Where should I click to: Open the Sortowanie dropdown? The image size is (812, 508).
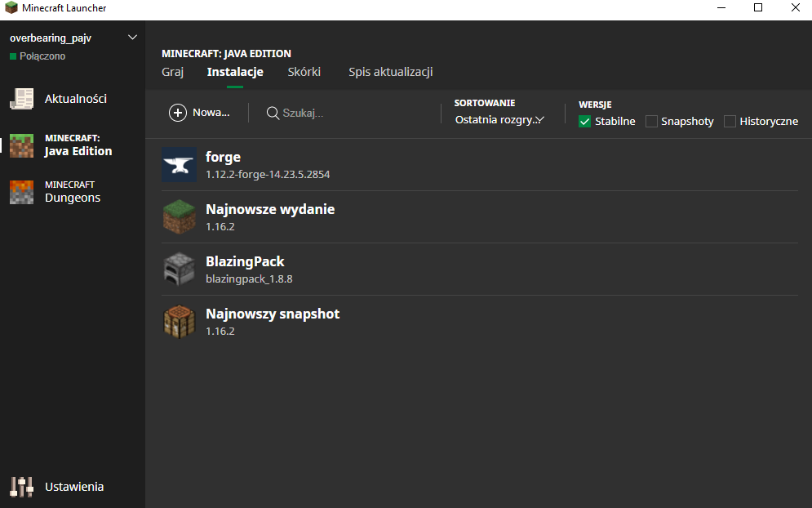click(499, 120)
